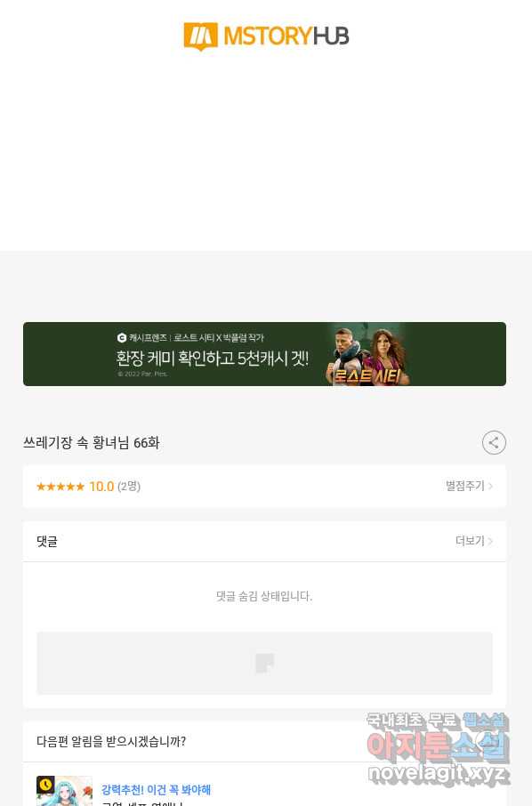This screenshot has width=532, height=806.
Task: Click the five orange rating stars
Action: (x=60, y=487)
